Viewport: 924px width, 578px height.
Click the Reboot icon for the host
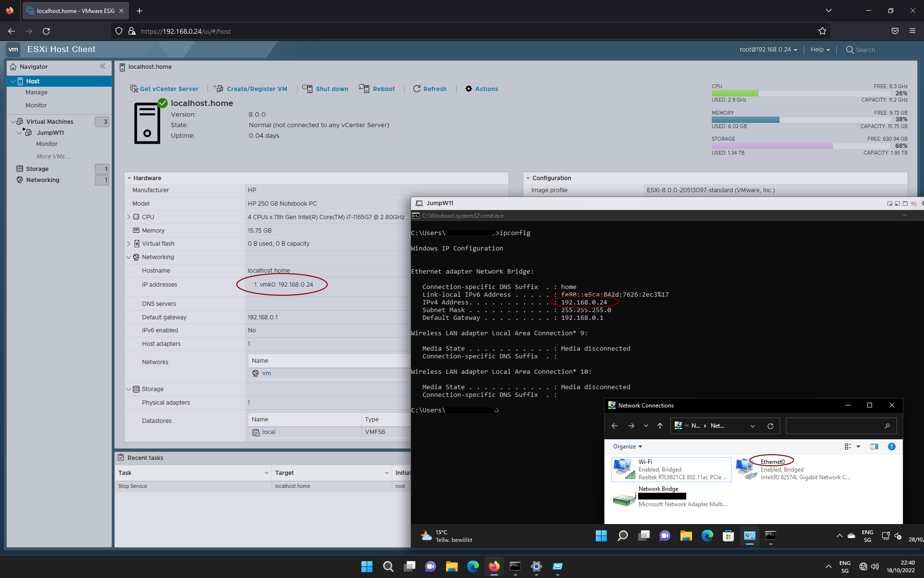pyautogui.click(x=364, y=89)
